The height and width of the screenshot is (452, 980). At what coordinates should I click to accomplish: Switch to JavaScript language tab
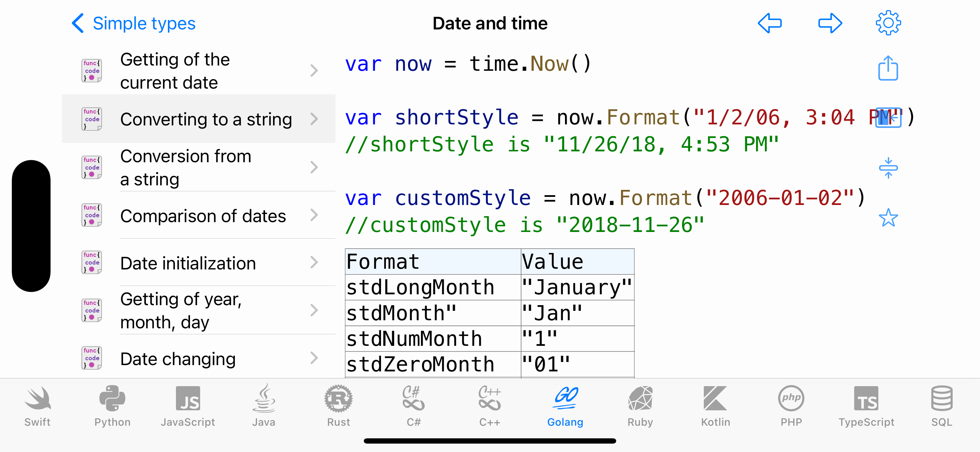click(x=188, y=406)
